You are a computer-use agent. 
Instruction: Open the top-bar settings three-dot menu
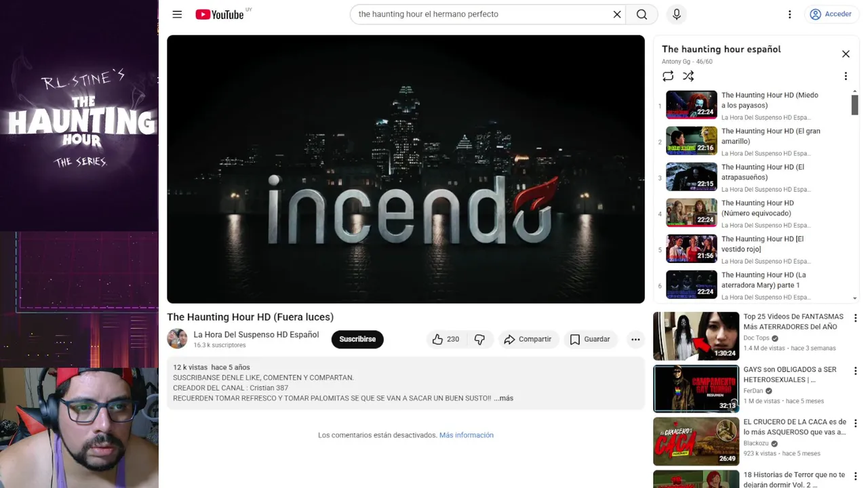[789, 14]
